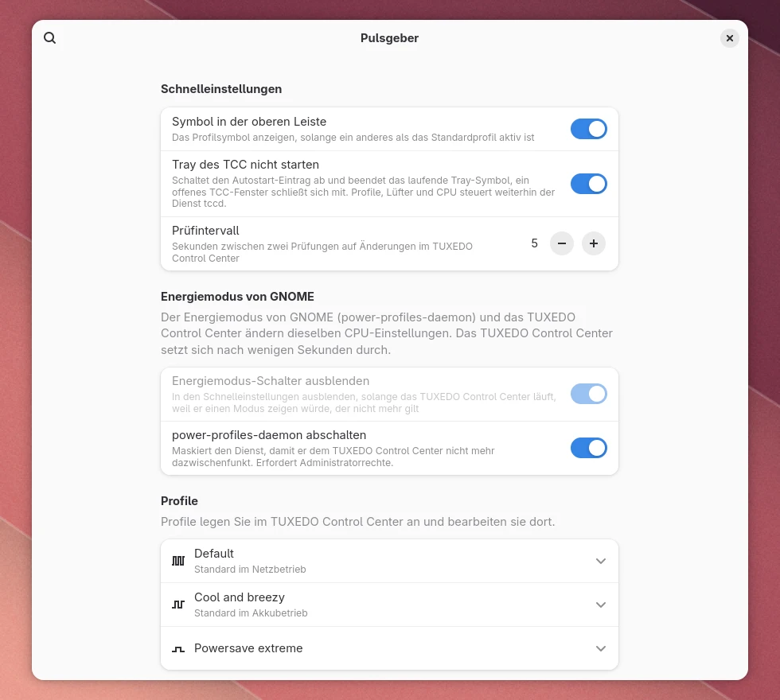Viewport: 780px width, 700px height.
Task: Open the search via magnifier icon
Action: (49, 38)
